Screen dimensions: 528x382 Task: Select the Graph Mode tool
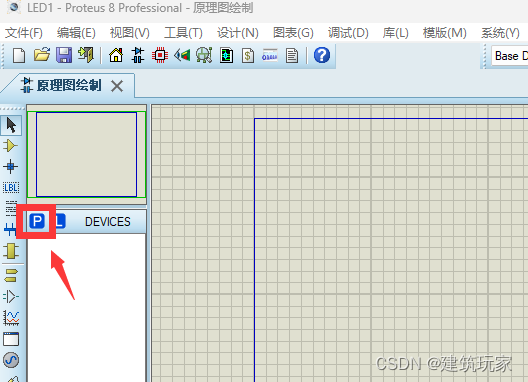coord(11,318)
